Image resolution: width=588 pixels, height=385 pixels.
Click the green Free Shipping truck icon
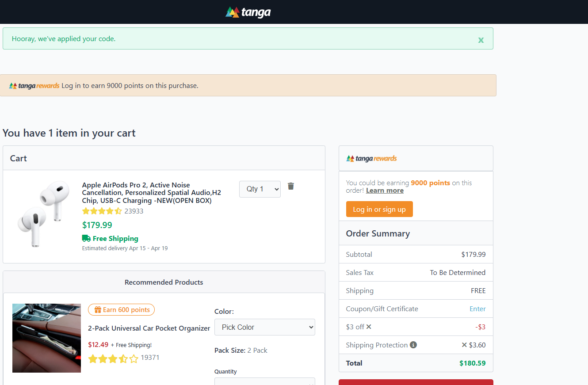point(86,238)
